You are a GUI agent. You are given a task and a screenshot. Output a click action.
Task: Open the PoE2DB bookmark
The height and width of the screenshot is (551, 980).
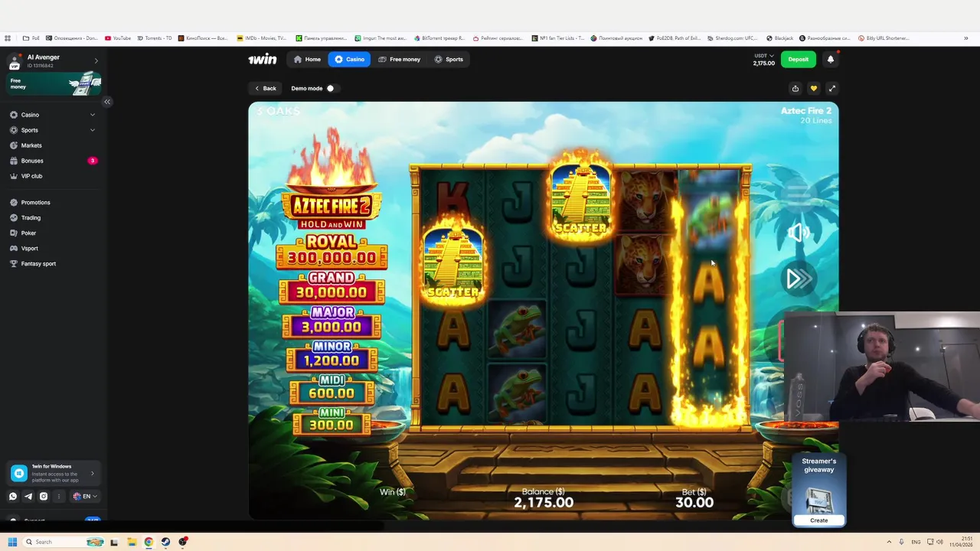click(675, 38)
